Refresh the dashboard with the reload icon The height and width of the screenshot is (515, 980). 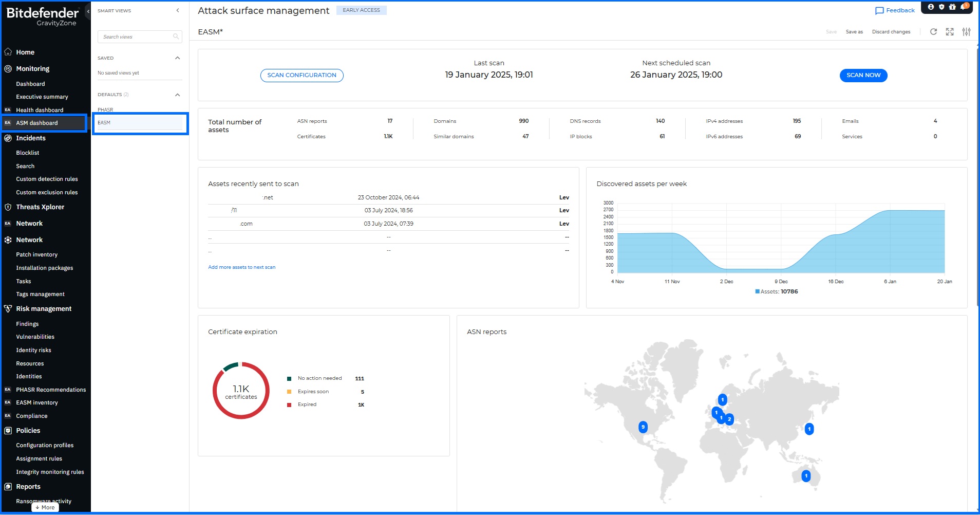(x=934, y=32)
